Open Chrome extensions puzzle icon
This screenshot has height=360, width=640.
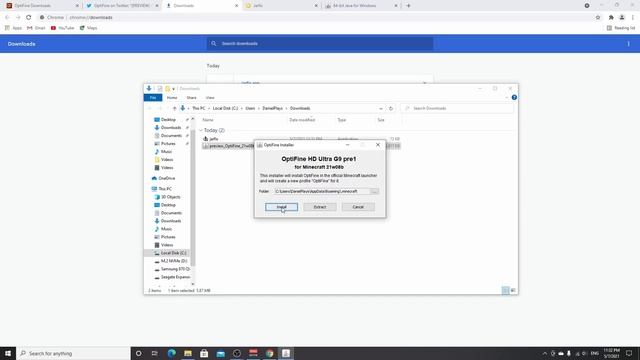click(611, 18)
